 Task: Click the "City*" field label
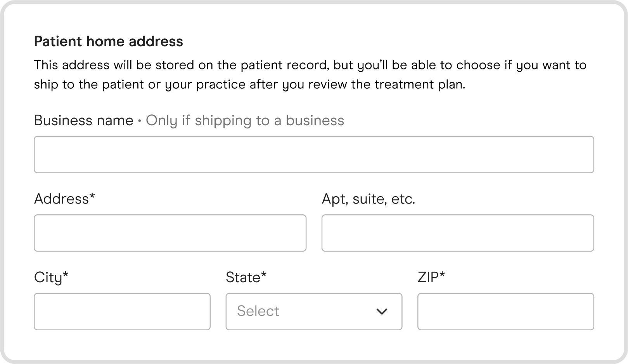51,278
